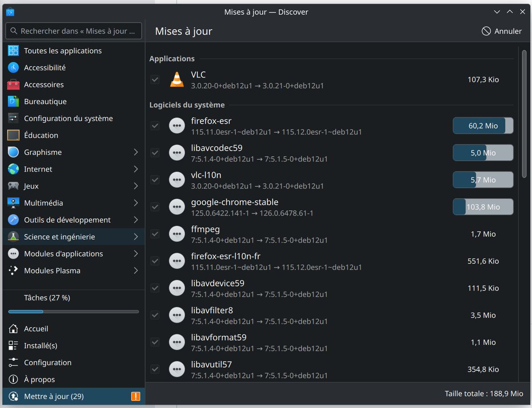Open the Accessibilité category label
The image size is (532, 408).
pos(45,68)
